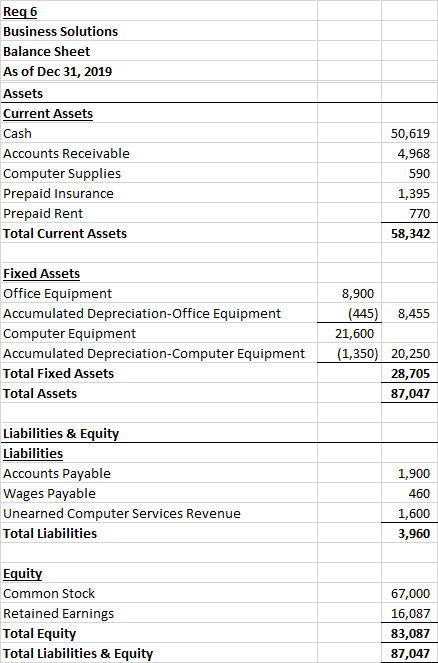This screenshot has height=663, width=438.
Task: Select the 'Retained Earnings' label
Action: coord(59,614)
